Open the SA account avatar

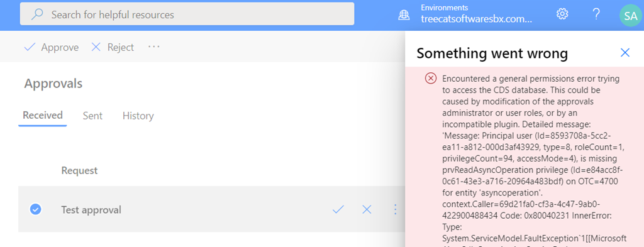point(630,16)
